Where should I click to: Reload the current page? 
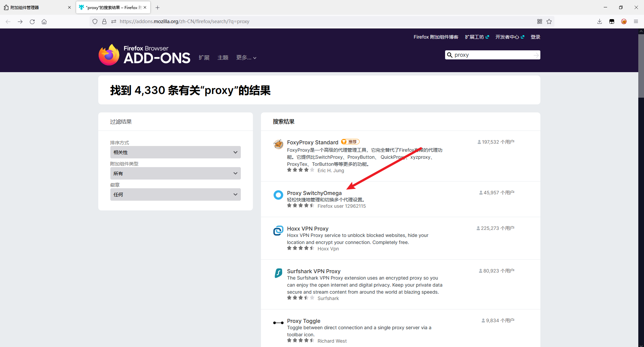(32, 21)
